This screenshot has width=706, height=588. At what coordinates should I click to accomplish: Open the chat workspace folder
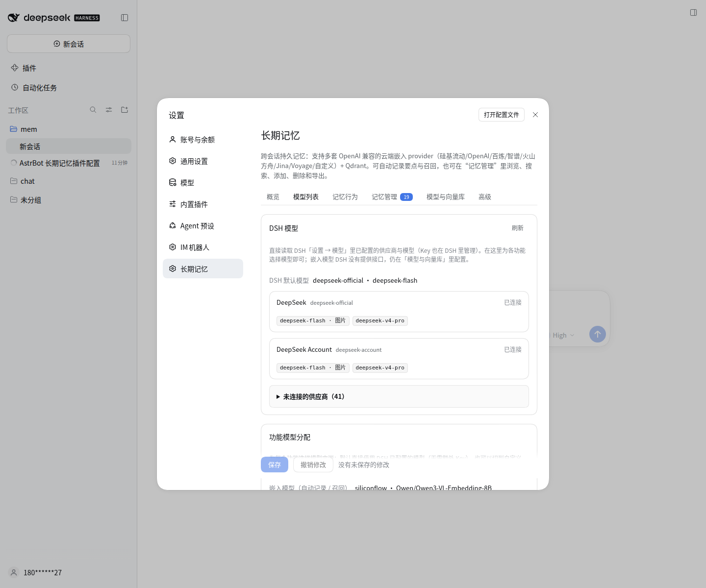coord(69,181)
